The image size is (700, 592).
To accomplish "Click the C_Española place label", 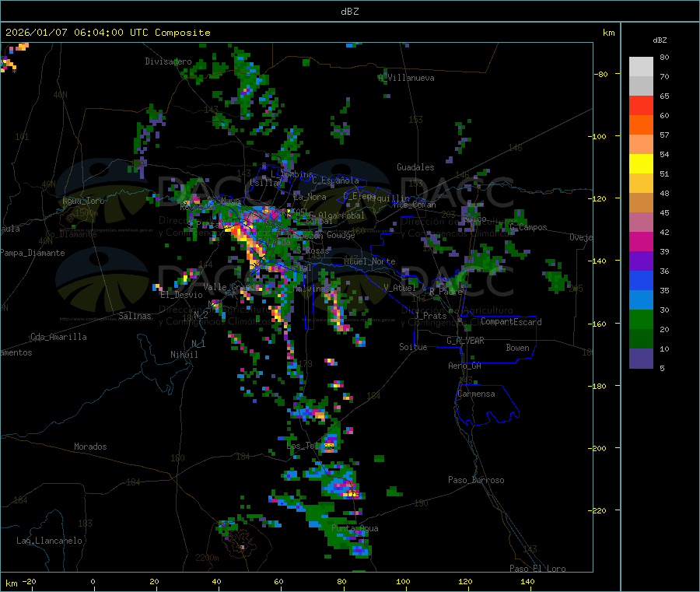I will point(336,180).
